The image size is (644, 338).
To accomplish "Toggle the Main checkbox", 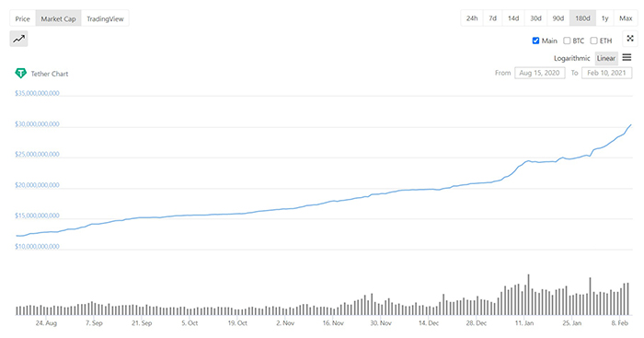I will point(535,41).
